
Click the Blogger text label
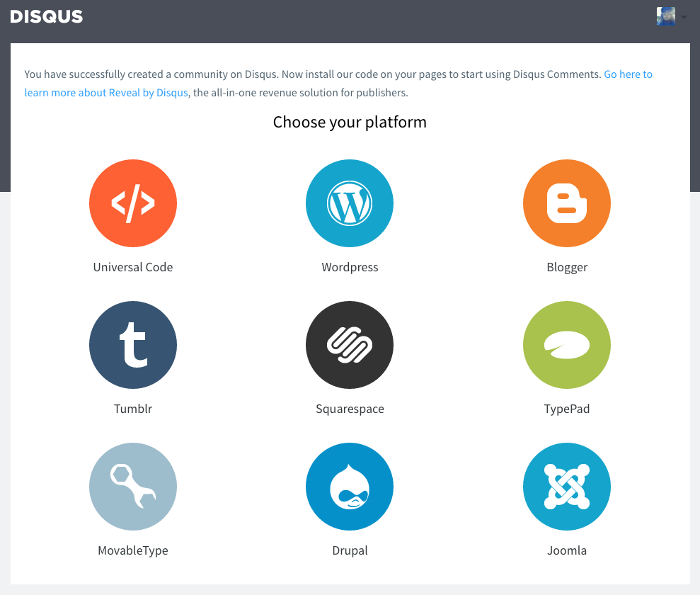[567, 267]
